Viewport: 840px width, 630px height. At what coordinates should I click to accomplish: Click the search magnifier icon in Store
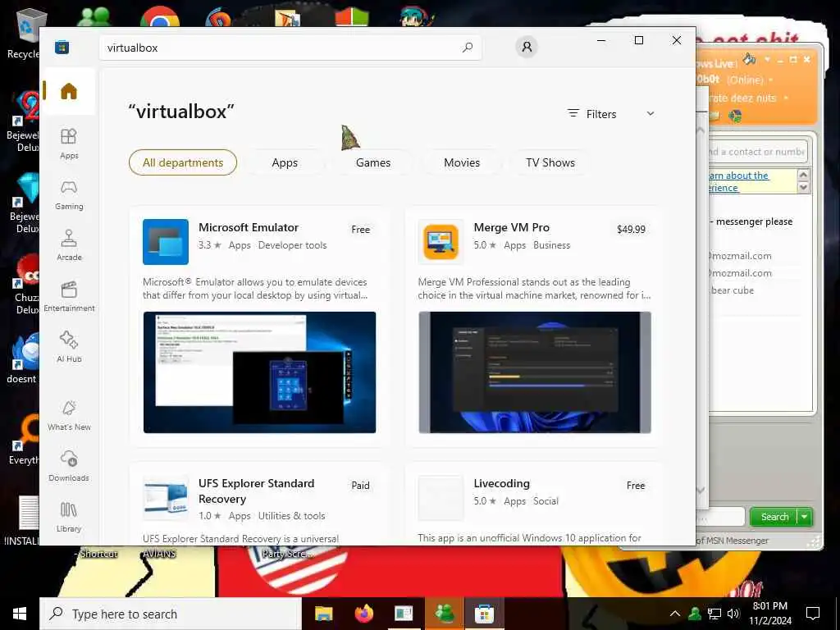pyautogui.click(x=467, y=47)
